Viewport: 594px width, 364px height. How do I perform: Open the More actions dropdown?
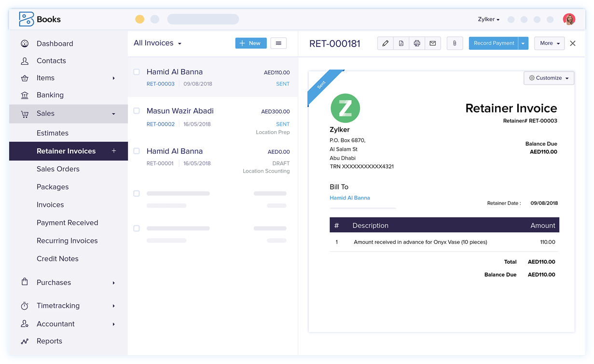[550, 43]
